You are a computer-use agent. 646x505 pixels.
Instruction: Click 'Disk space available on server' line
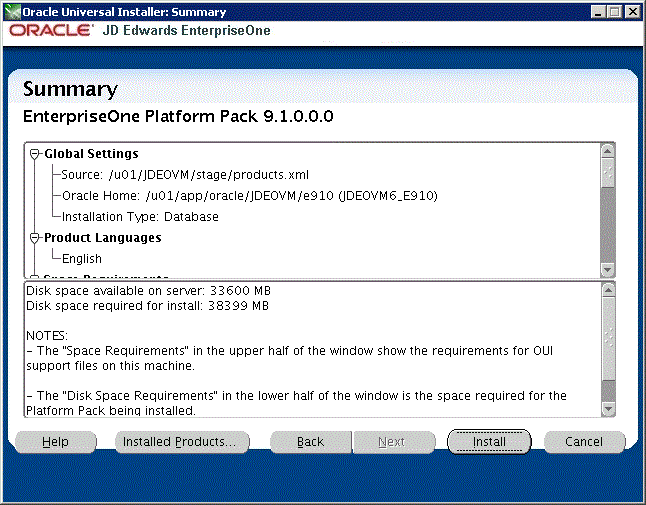(148, 291)
